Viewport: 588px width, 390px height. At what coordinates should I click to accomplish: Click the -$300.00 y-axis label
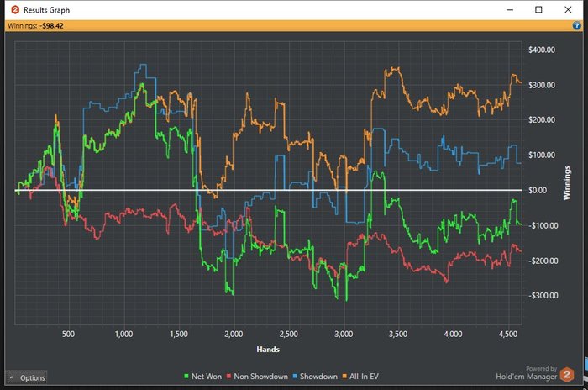coord(543,295)
